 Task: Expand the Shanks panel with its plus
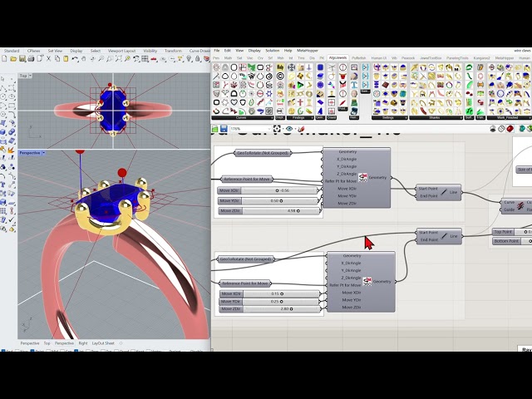coord(461,118)
